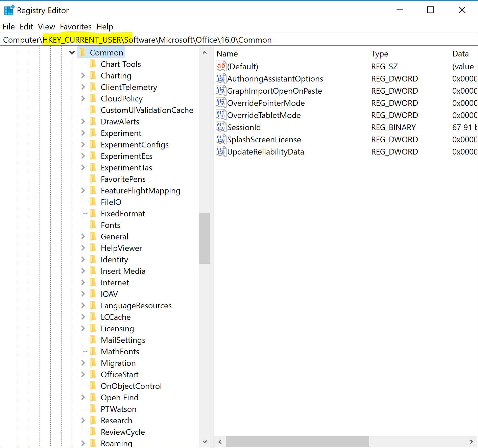Viewport: 478px width, 448px height.
Task: Click the FixedFormat folder icon
Action: pyautogui.click(x=93, y=213)
